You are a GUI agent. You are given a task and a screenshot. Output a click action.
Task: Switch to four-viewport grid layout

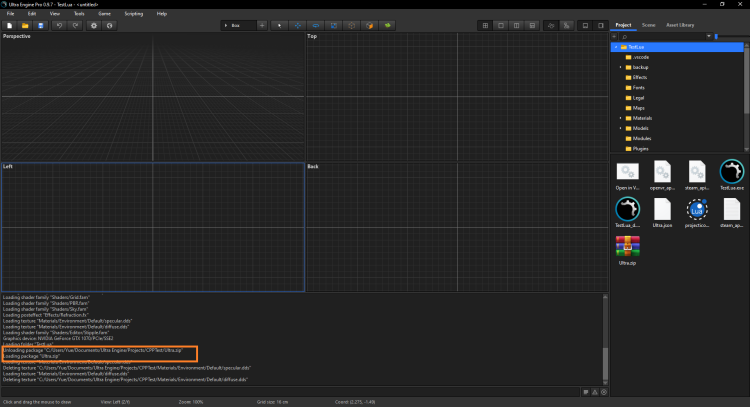pos(485,25)
